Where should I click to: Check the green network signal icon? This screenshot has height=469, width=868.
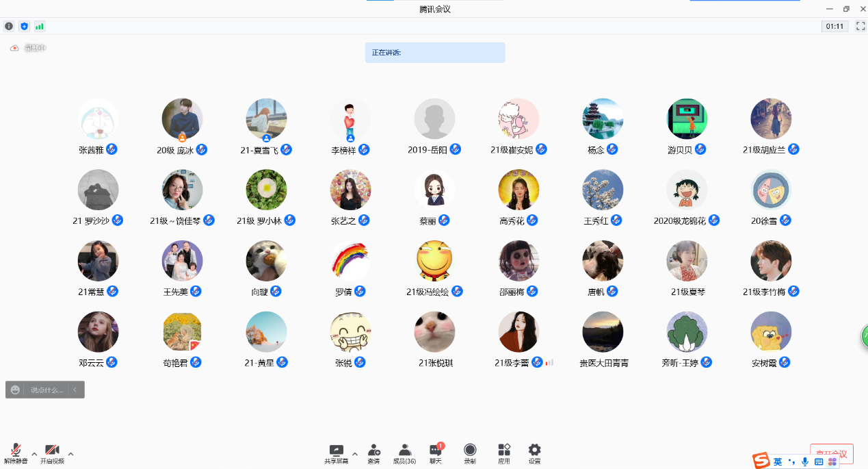pyautogui.click(x=40, y=26)
